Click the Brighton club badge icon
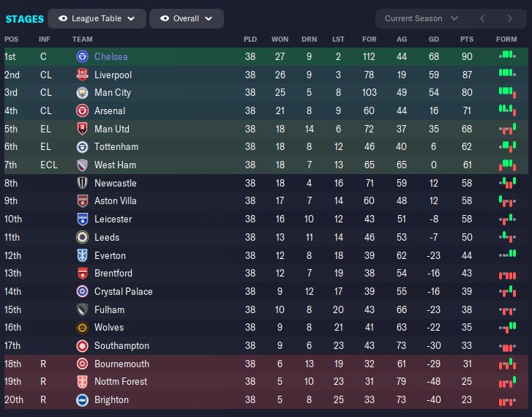The width and height of the screenshot is (532, 417). click(82, 400)
